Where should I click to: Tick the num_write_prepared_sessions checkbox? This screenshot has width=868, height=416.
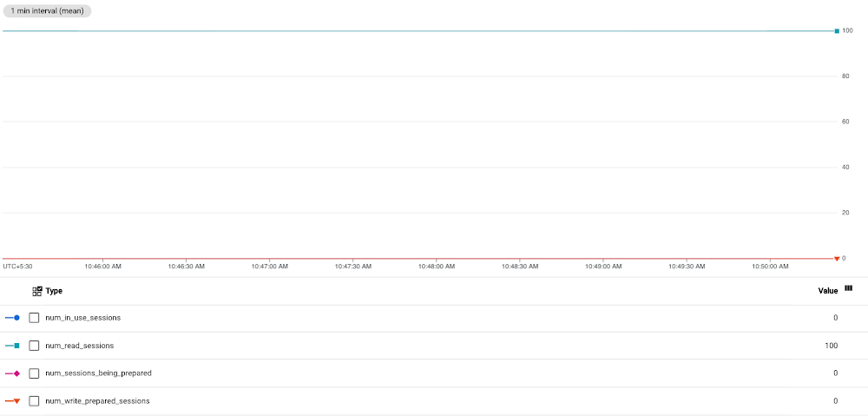click(x=34, y=401)
